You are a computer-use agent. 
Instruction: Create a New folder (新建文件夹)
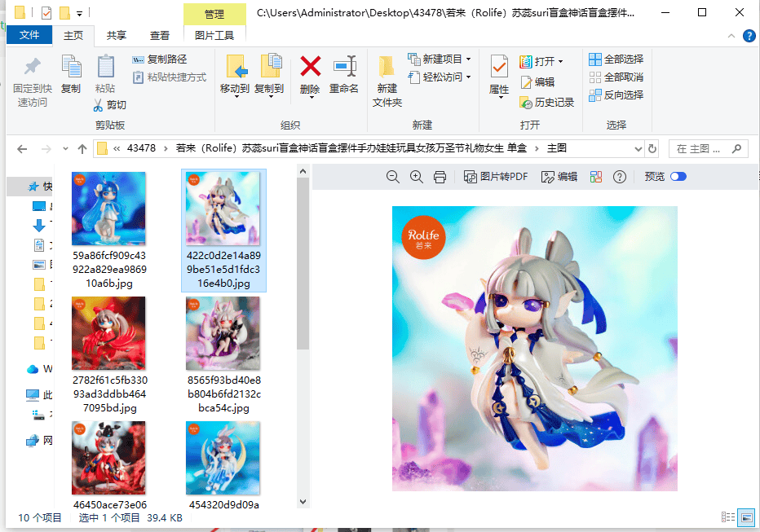(x=387, y=81)
